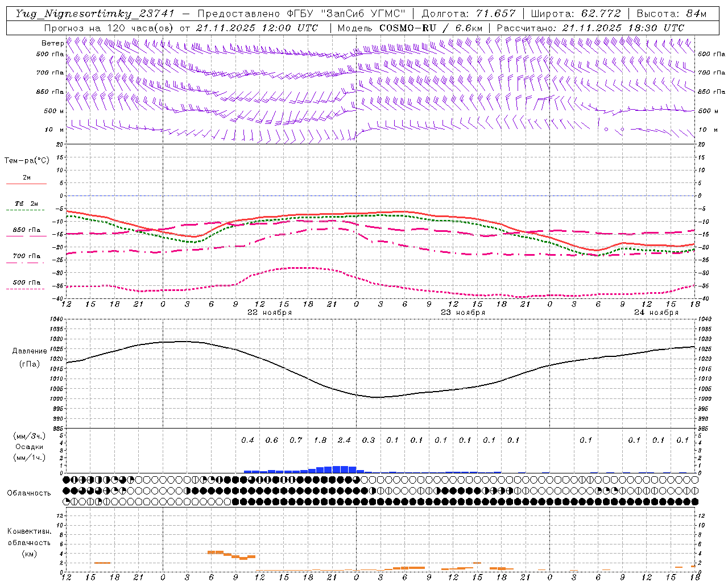Click the 0.7 precipitation value
Viewport: 728px width, 582px height.
click(x=296, y=440)
